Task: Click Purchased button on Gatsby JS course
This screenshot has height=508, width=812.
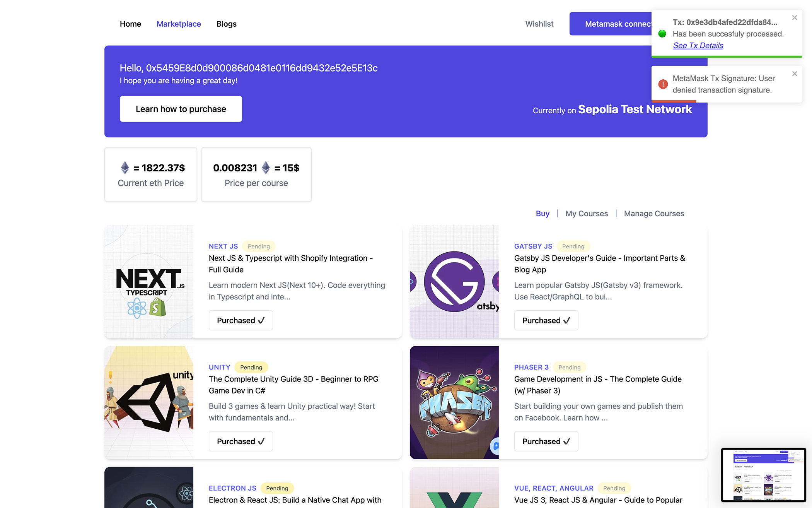Action: coord(546,320)
